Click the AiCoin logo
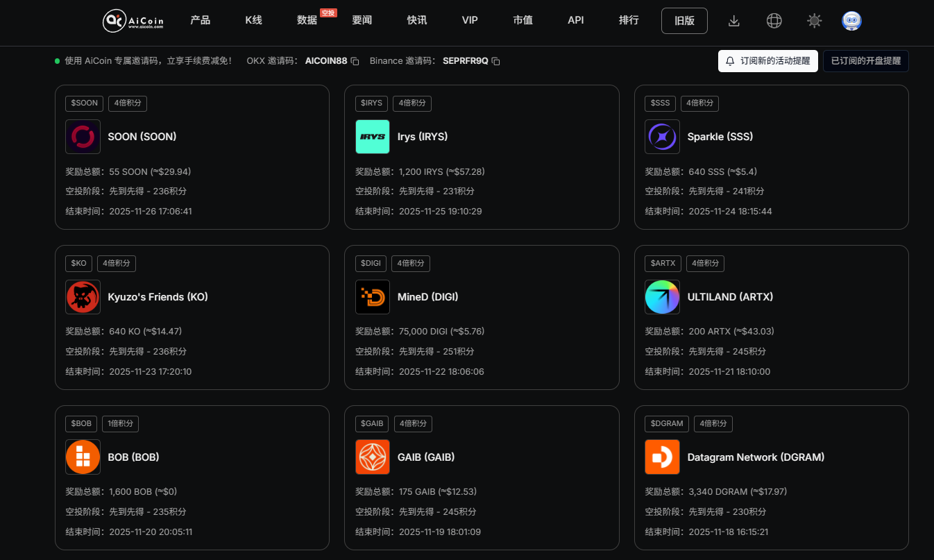934x560 pixels. pos(133,21)
